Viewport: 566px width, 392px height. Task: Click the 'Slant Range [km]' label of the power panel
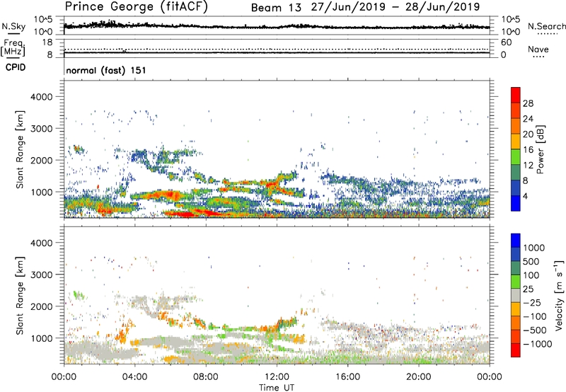[20, 149]
